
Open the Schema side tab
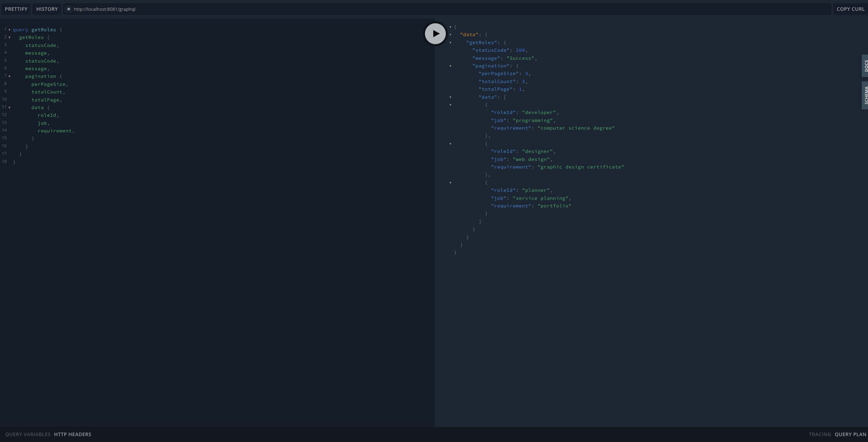tap(865, 95)
